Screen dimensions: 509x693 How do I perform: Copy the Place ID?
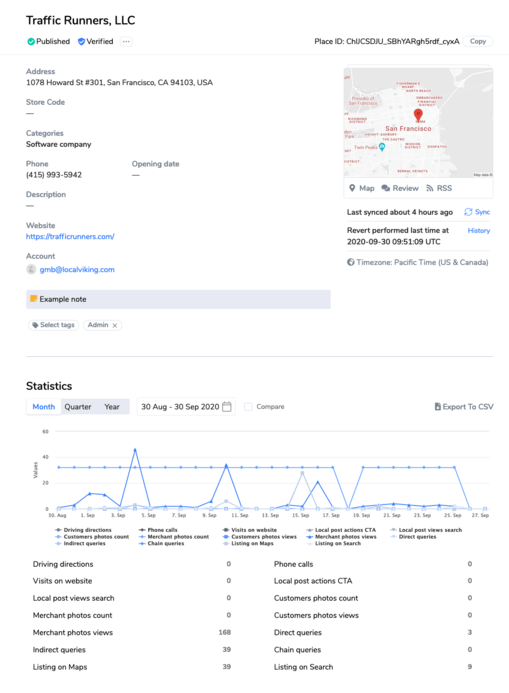(478, 41)
